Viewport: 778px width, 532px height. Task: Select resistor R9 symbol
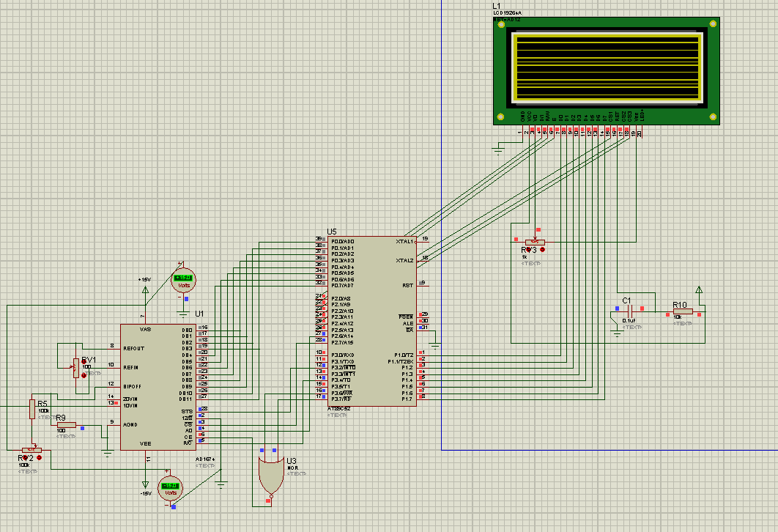click(67, 425)
